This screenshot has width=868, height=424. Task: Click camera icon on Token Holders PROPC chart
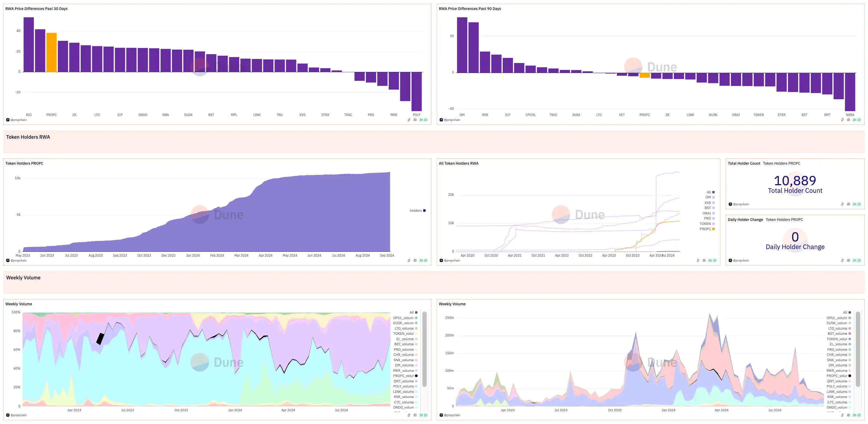click(x=415, y=260)
